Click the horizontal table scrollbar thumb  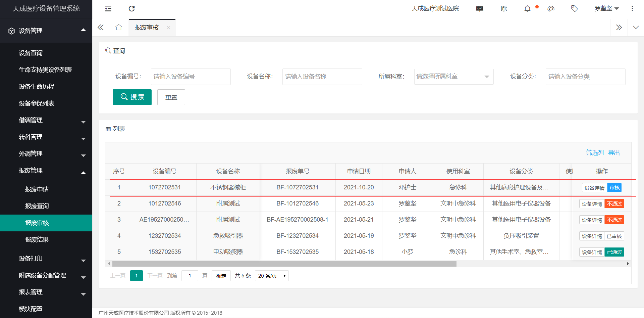(x=284, y=264)
